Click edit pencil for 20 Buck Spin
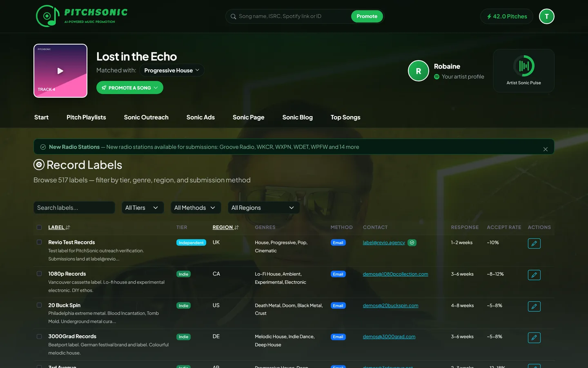588x368 pixels. coord(534,307)
